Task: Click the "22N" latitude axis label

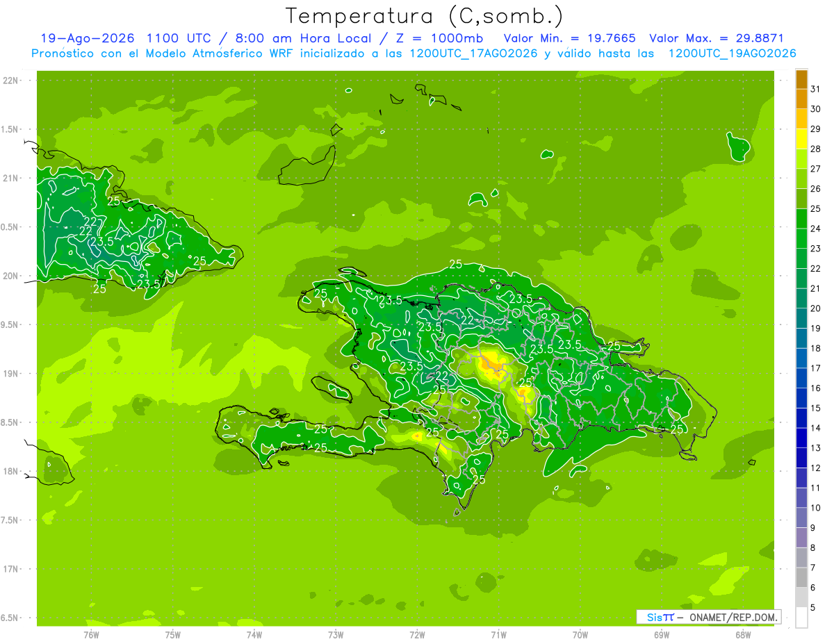Action: [10, 81]
